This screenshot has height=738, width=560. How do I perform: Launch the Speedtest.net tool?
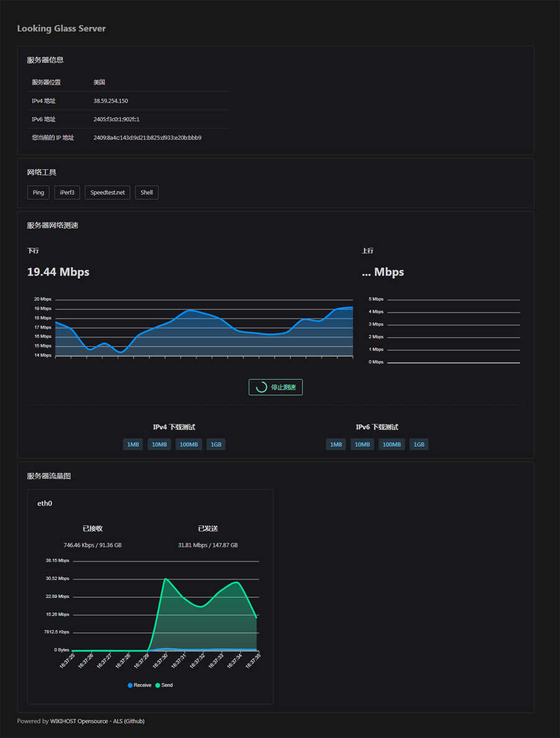coord(108,192)
